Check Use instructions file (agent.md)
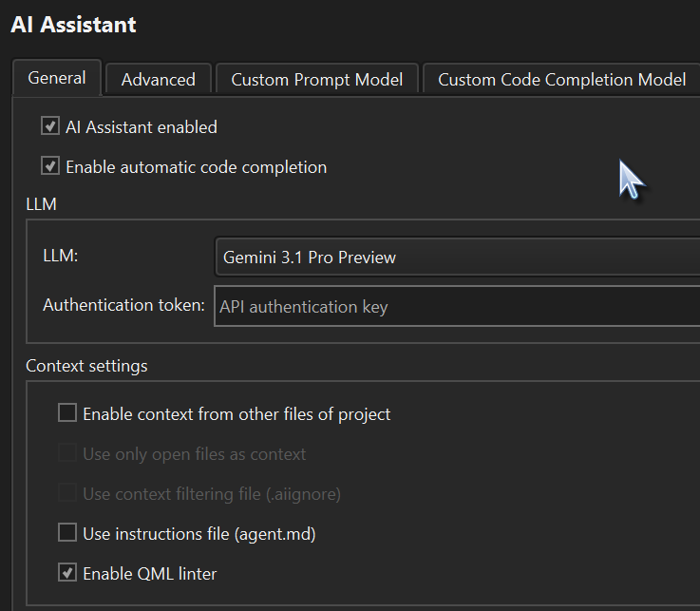Viewport: 700px width, 611px height. pyautogui.click(x=67, y=533)
